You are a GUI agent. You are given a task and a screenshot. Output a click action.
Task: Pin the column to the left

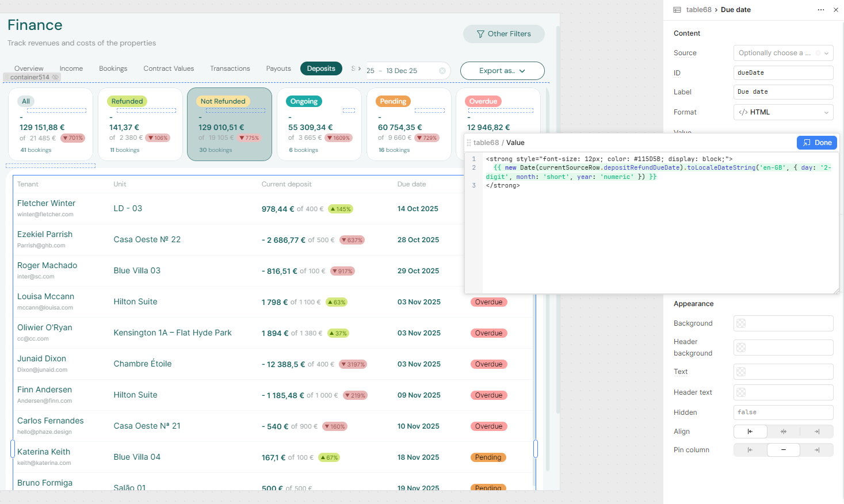pos(750,449)
